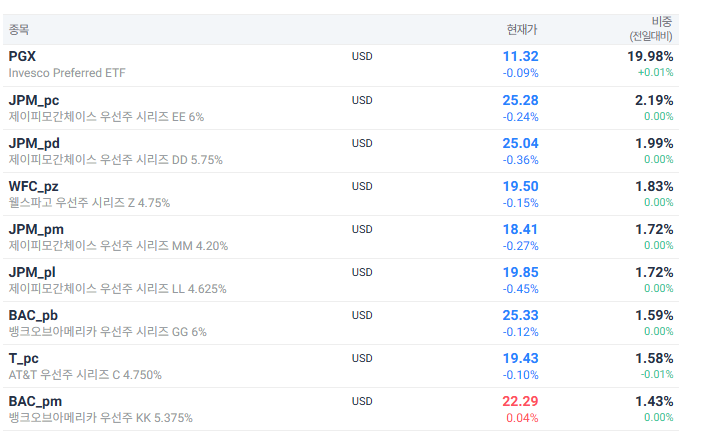717x431 pixels.
Task: Click T_pc weight change -0.01%
Action: [657, 374]
